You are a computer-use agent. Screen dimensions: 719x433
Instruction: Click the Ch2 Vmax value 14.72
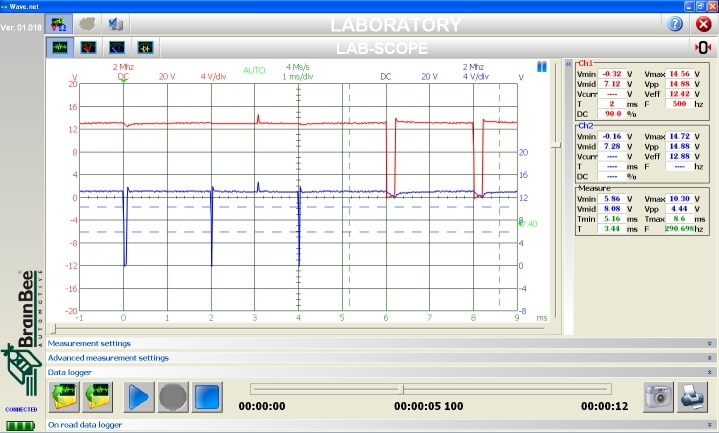(679, 136)
